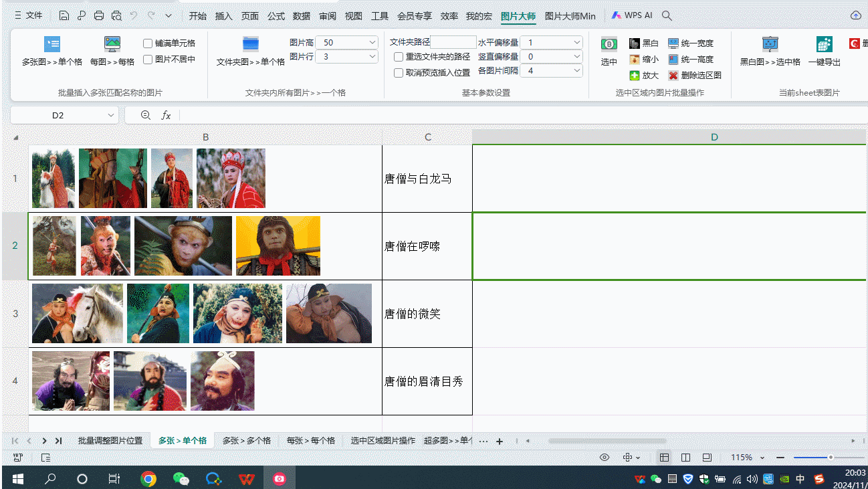Image resolution: width=868 pixels, height=489 pixels.
Task: Switch to the 图片大师Min ribbon tab
Action: (x=570, y=16)
